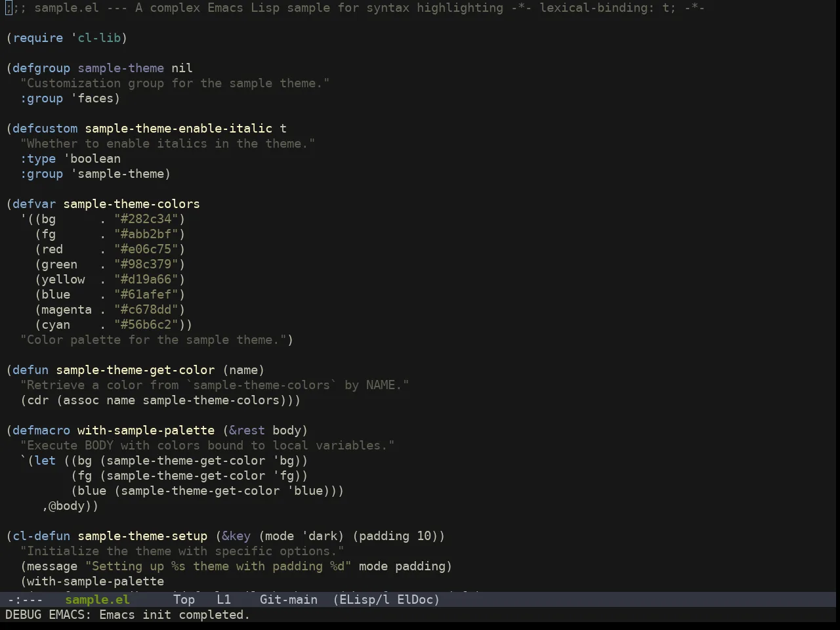This screenshot has width=840, height=630.
Task: Click the L1 line number indicator
Action: (x=224, y=599)
